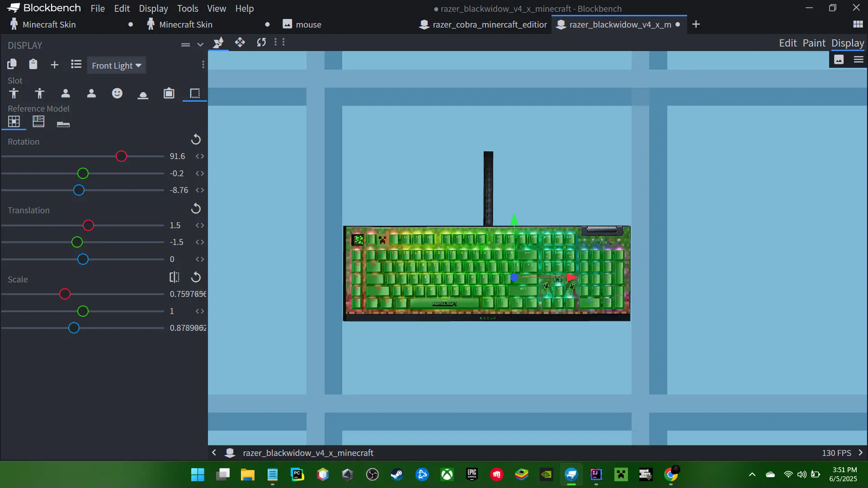Grab DISPLAY panel drag handle
The width and height of the screenshot is (868, 488).
(185, 45)
